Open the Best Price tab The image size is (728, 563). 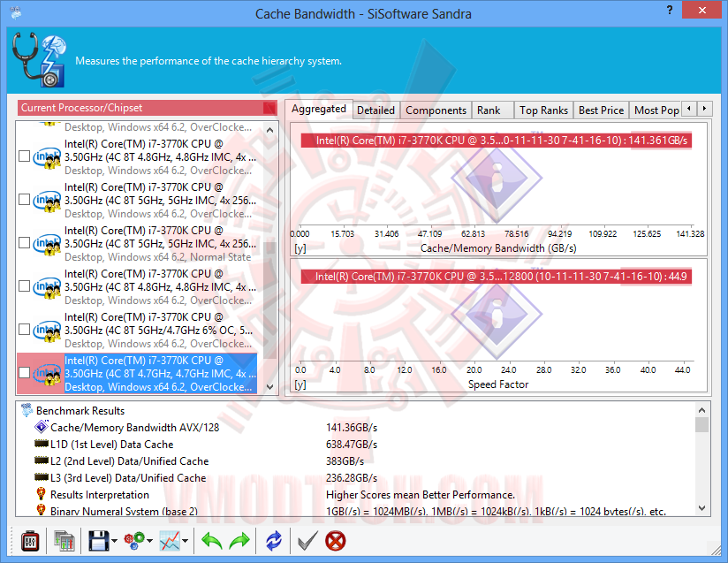click(601, 110)
